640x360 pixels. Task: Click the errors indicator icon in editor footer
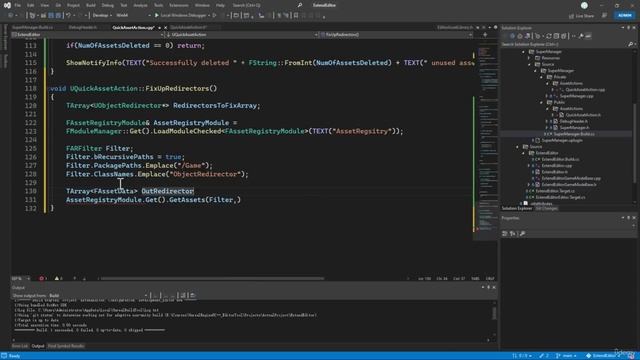[x=42, y=279]
